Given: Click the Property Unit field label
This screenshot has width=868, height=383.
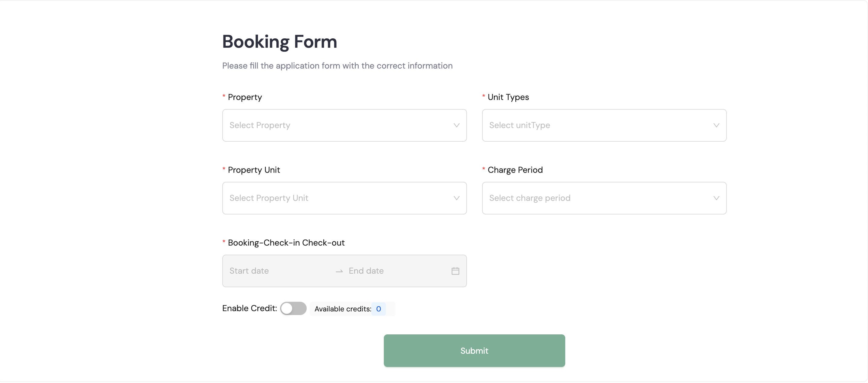Looking at the screenshot, I should [x=254, y=170].
